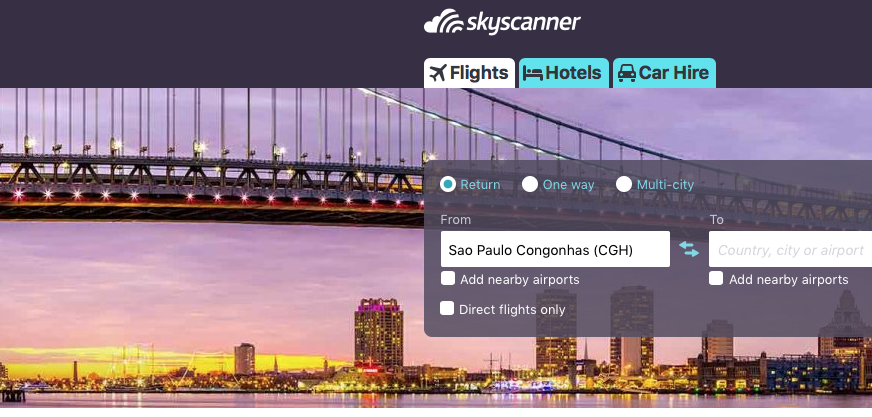The height and width of the screenshot is (417, 872).
Task: Click the airplane icon on Flights tab
Action: click(438, 73)
